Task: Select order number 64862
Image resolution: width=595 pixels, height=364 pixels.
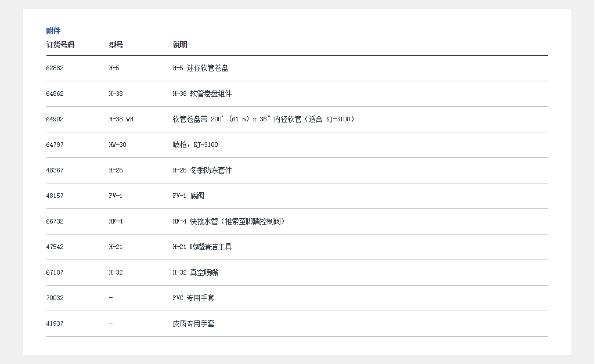Action: point(55,93)
